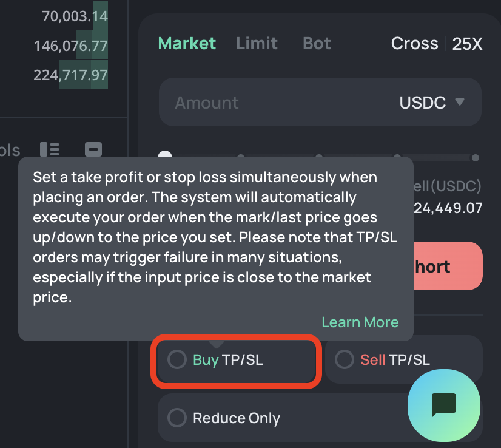Viewport: 501px width, 448px height.
Task: Enable the Sell TP/SL option
Action: [345, 359]
